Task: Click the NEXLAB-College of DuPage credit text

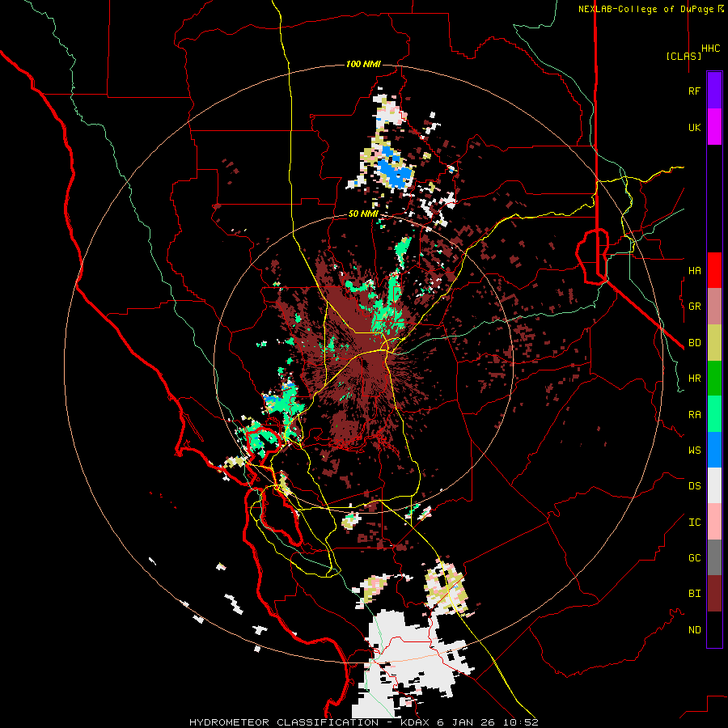Action: click(645, 9)
